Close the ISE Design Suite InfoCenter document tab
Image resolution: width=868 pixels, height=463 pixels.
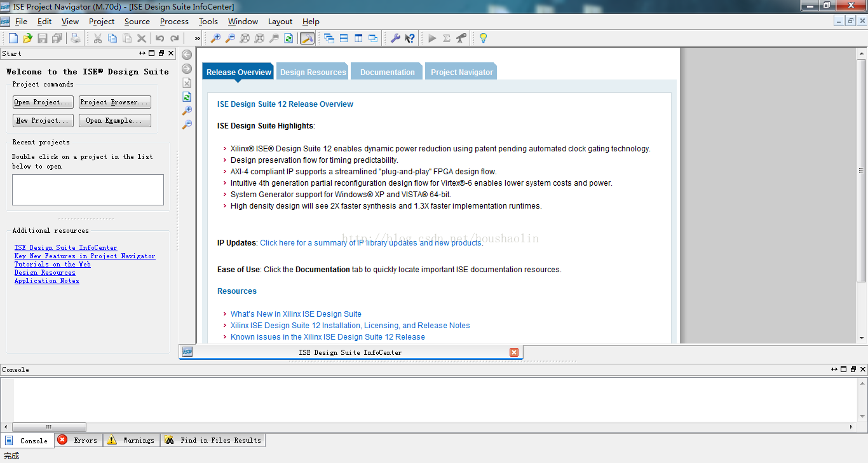514,352
